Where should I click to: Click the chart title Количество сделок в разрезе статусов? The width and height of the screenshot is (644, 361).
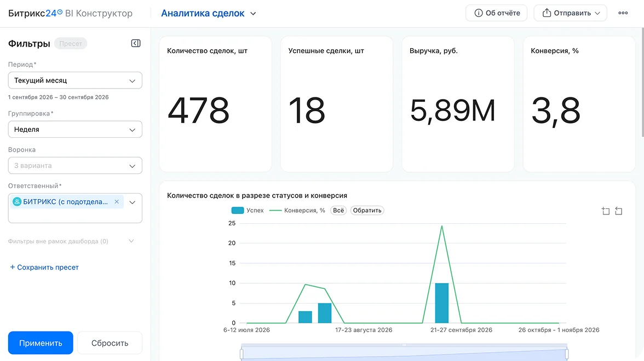257,196
